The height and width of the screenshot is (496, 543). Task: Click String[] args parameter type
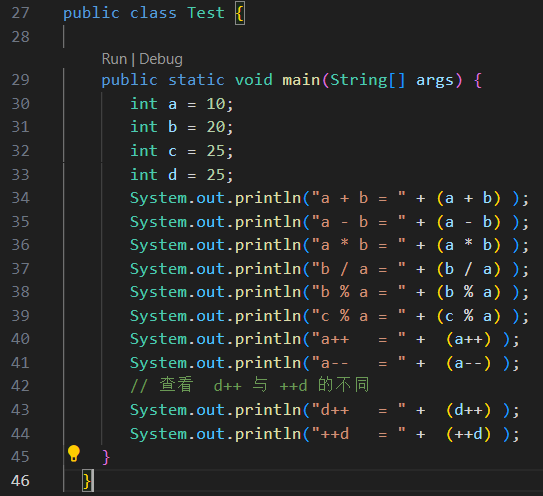point(367,80)
